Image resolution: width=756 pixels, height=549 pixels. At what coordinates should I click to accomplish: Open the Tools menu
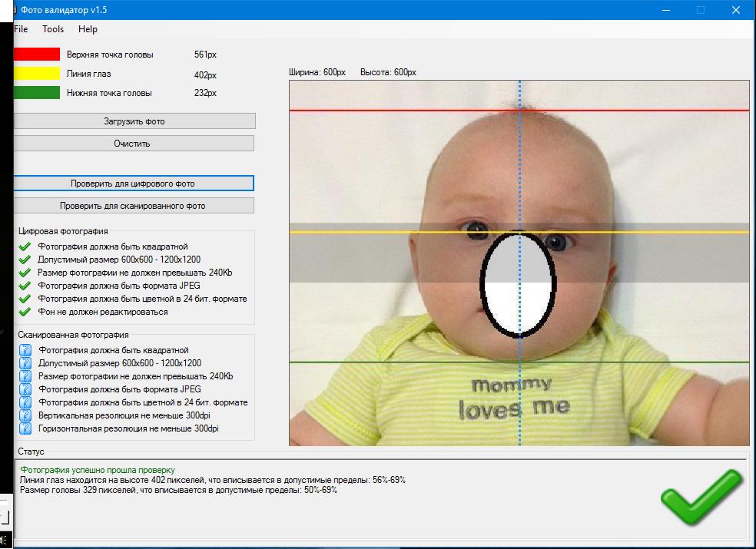tap(53, 29)
